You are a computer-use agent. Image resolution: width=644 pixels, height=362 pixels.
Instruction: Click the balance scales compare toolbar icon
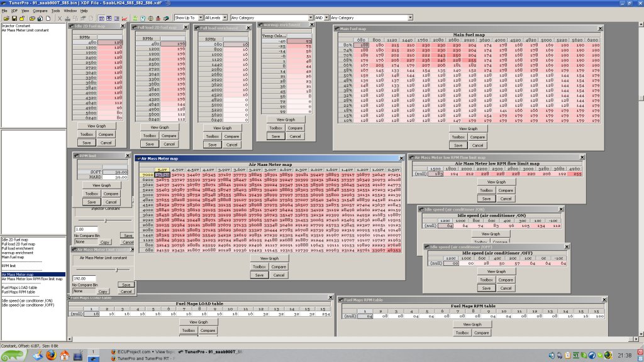150,18
